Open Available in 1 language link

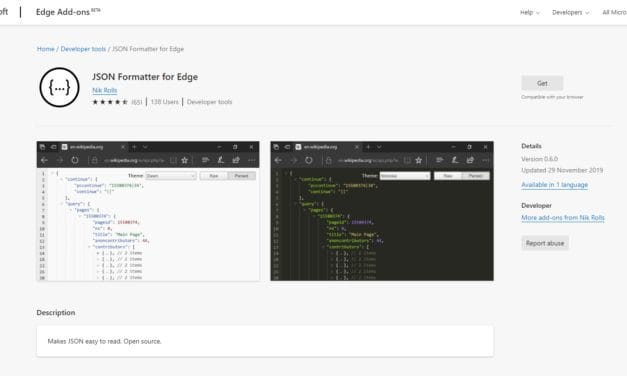555,184
